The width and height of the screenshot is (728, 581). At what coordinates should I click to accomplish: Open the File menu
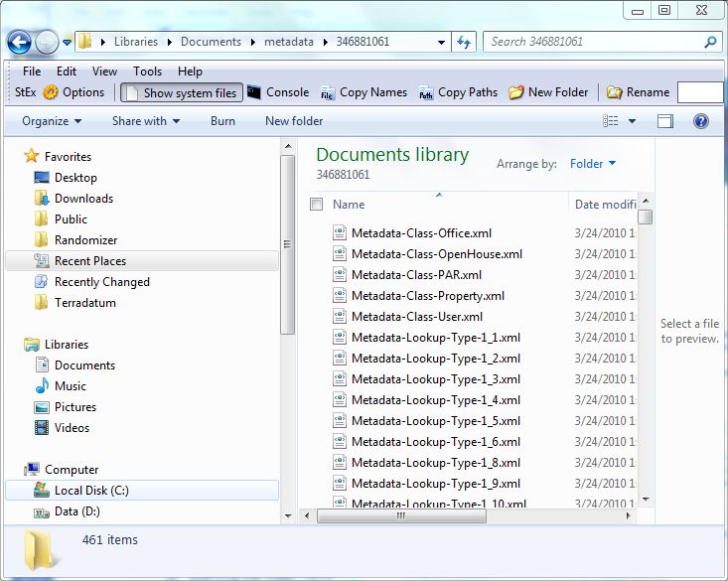click(32, 72)
